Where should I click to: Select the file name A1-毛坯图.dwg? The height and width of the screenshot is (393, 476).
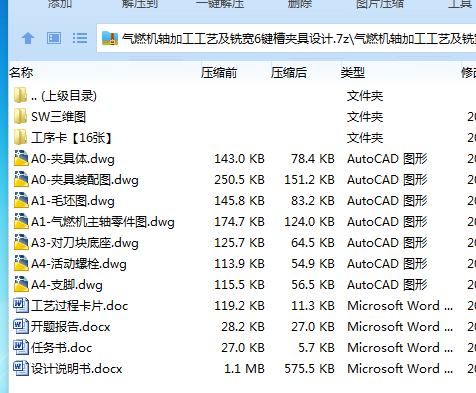click(73, 201)
